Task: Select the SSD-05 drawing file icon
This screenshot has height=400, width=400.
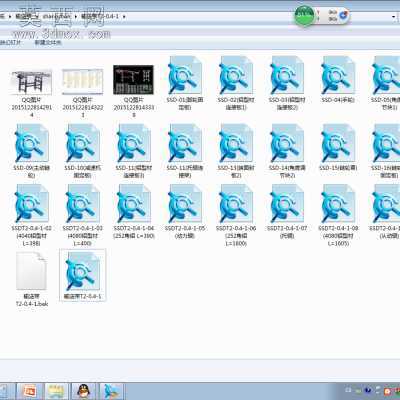Action: [387, 76]
